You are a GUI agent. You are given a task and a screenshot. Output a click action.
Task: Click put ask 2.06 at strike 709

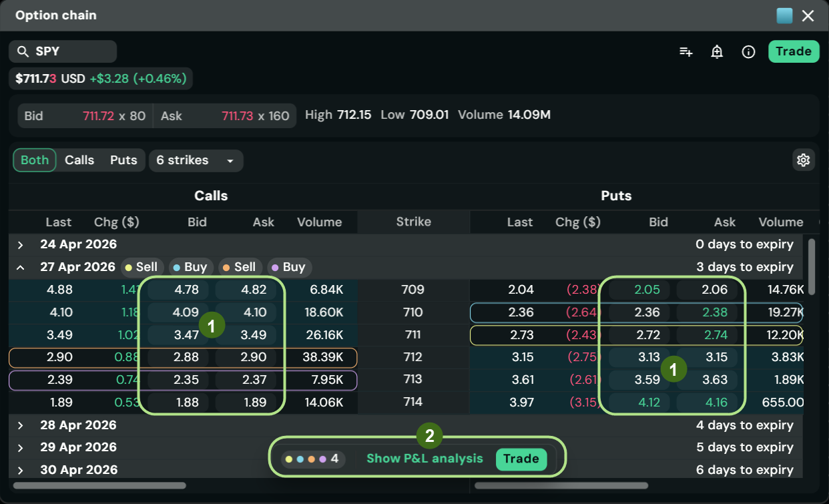pyautogui.click(x=707, y=290)
